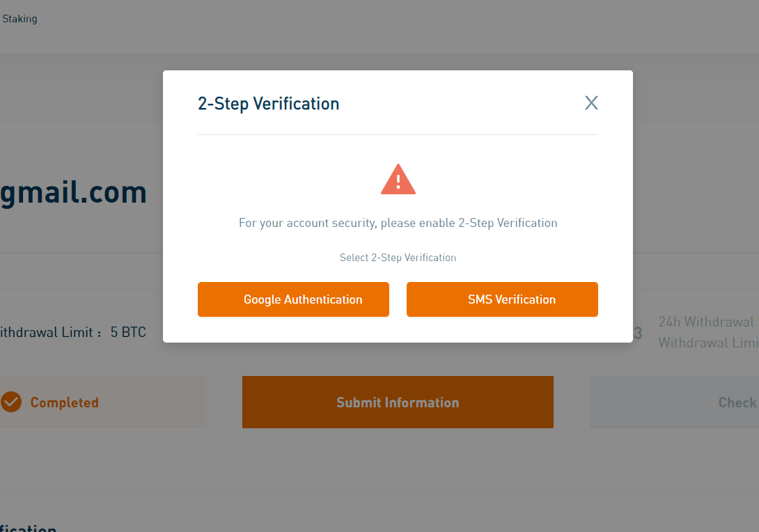Click the divider line under the dialog title

[398, 134]
